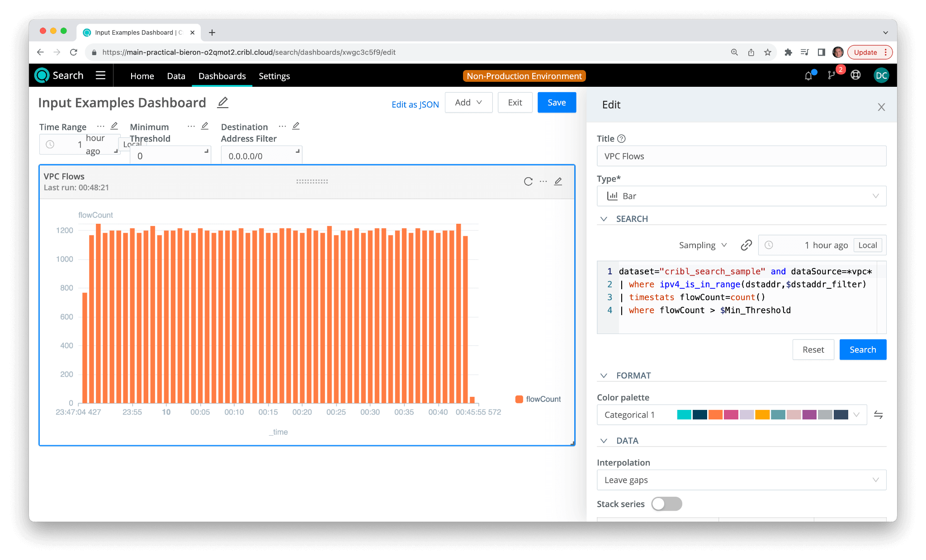Edit the VPC Flows panel with pencil icon
926x560 pixels.
[x=558, y=181]
